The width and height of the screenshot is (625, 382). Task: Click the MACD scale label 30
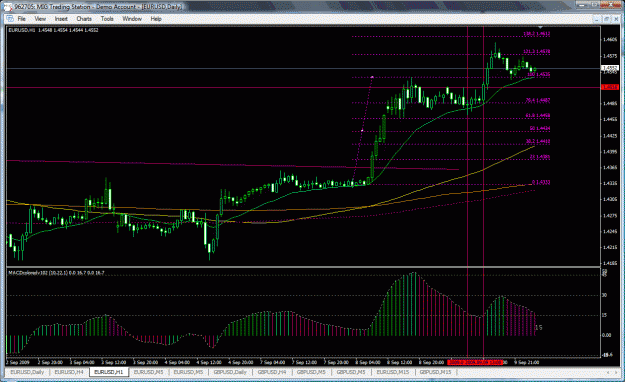tap(605, 295)
